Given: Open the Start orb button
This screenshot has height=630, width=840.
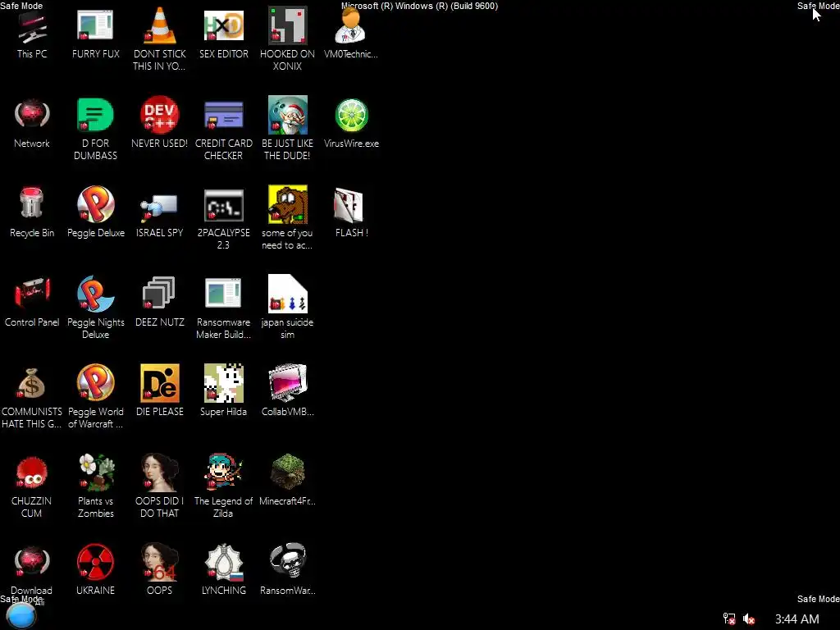Looking at the screenshot, I should click(x=21, y=616).
